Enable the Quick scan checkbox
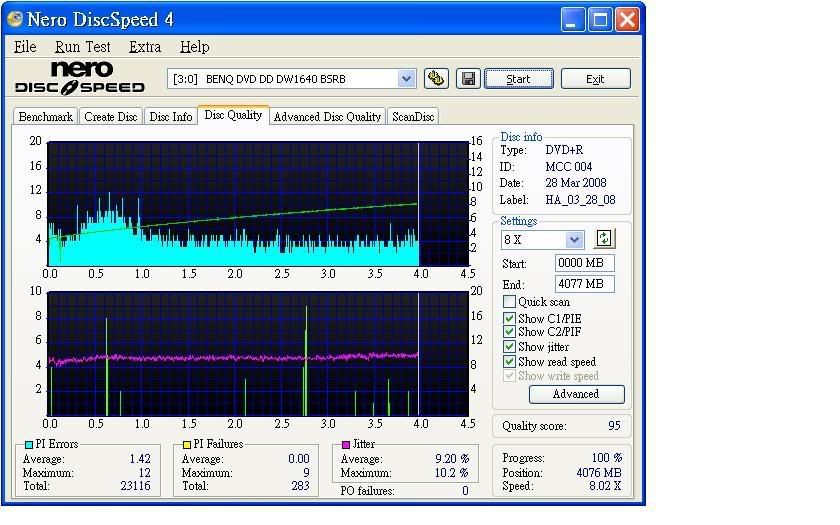The image size is (840, 525). tap(509, 302)
